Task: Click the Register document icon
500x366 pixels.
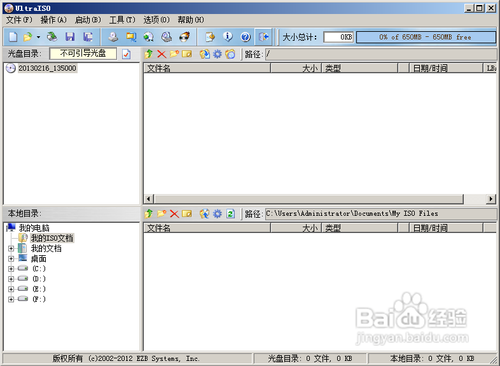Action: click(210, 37)
